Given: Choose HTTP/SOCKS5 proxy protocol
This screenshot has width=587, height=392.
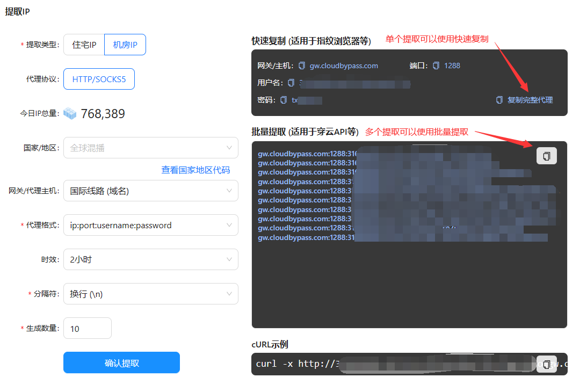Looking at the screenshot, I should (99, 79).
